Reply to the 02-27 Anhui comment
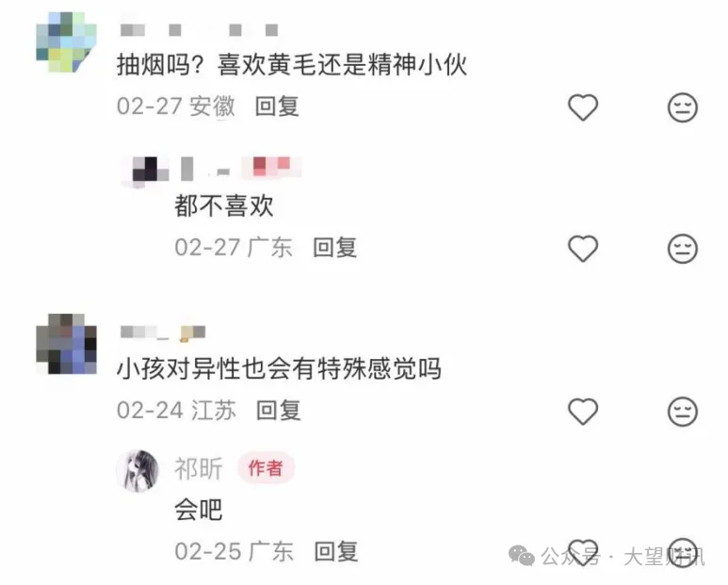 pyautogui.click(x=277, y=106)
